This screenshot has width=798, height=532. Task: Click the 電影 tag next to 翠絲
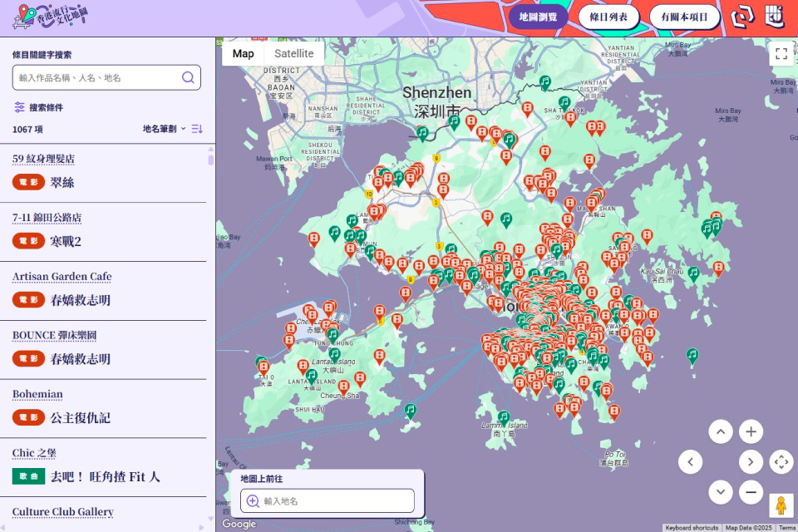pos(28,182)
